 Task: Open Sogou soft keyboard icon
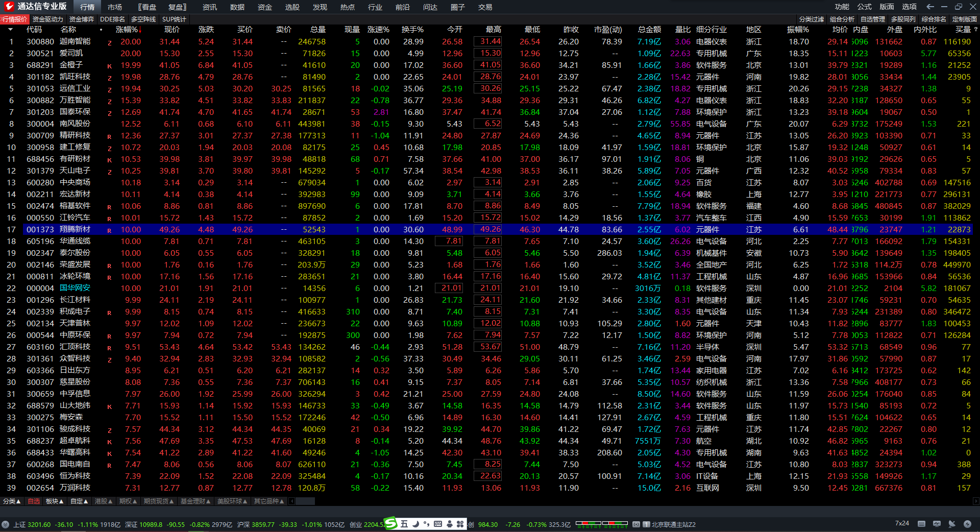tap(438, 524)
